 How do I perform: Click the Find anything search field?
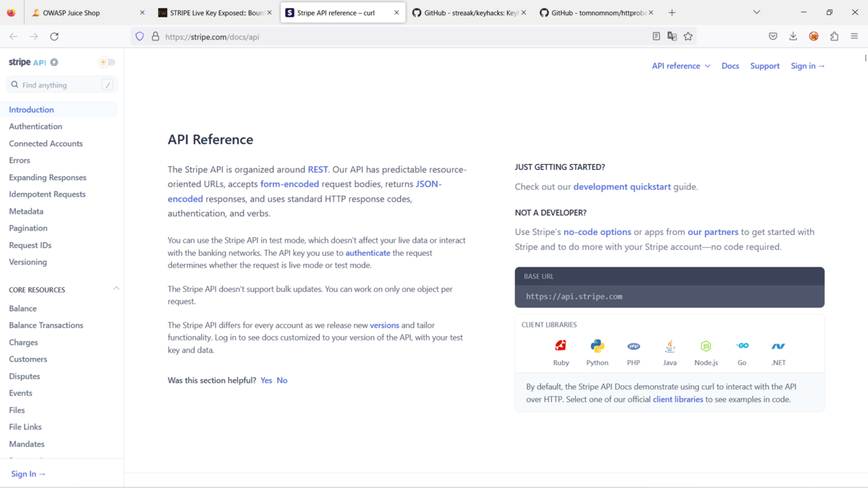point(62,85)
